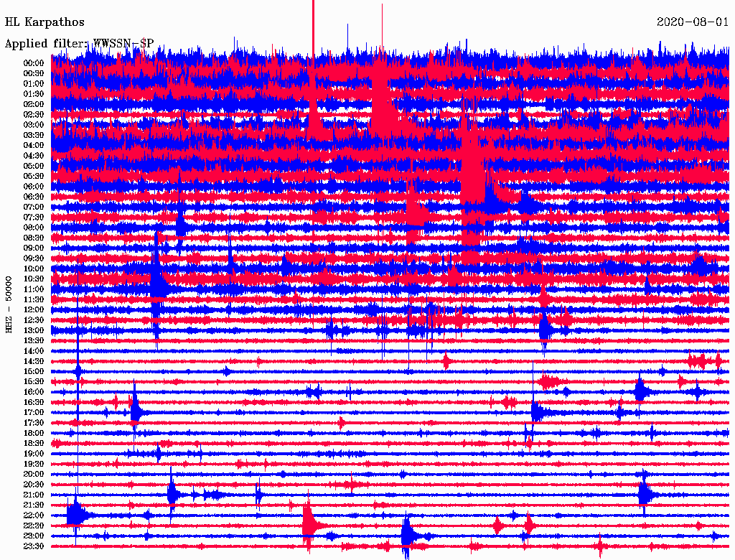Click the 22:30 time label

tap(34, 526)
